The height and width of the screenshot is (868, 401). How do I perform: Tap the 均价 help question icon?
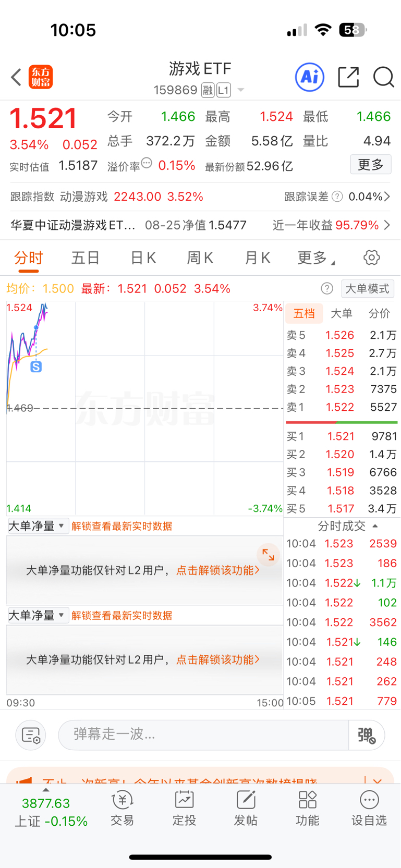click(x=327, y=289)
